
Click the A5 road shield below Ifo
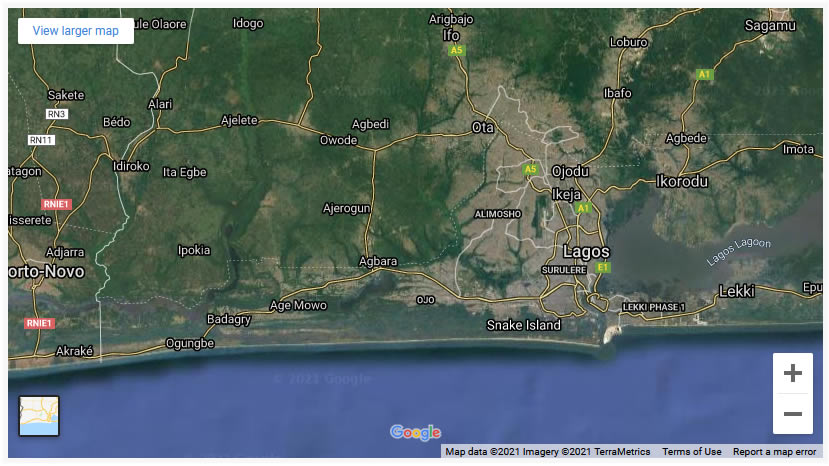457,50
